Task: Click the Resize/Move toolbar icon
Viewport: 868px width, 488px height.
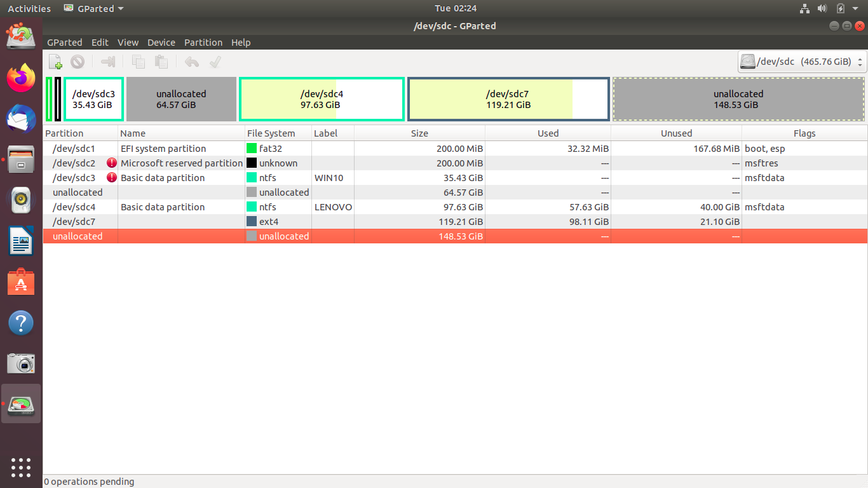Action: coord(109,62)
